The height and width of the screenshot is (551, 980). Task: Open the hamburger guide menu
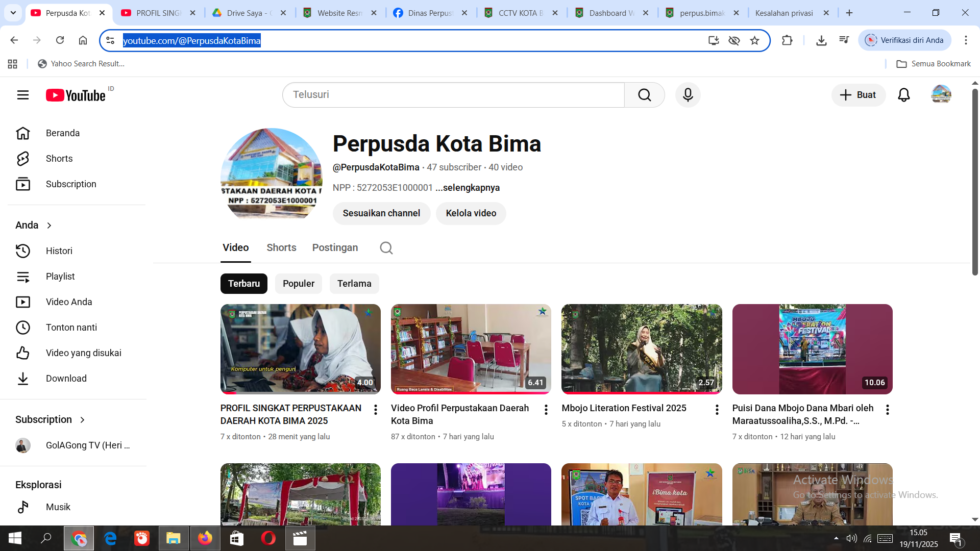pyautogui.click(x=23, y=95)
